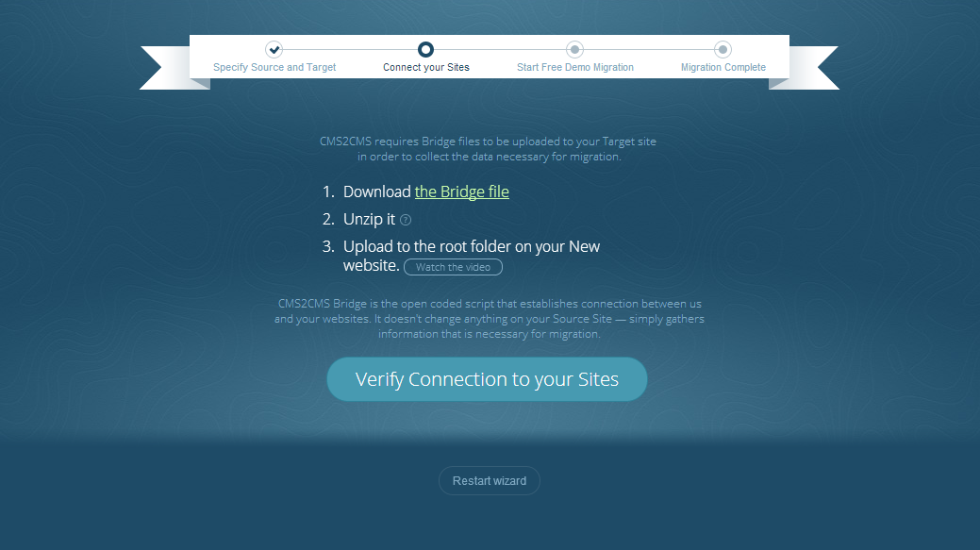This screenshot has height=550, width=980.
Task: Go to the Specify Source and Target step
Action: pos(274,67)
